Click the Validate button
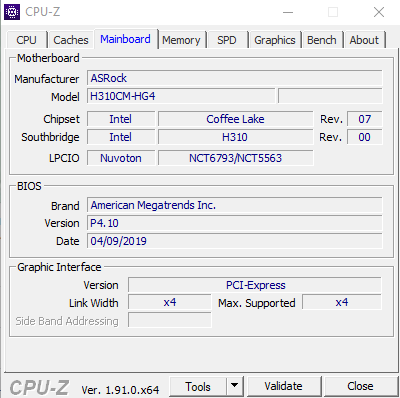Screen dimensions: 400x398 click(284, 386)
